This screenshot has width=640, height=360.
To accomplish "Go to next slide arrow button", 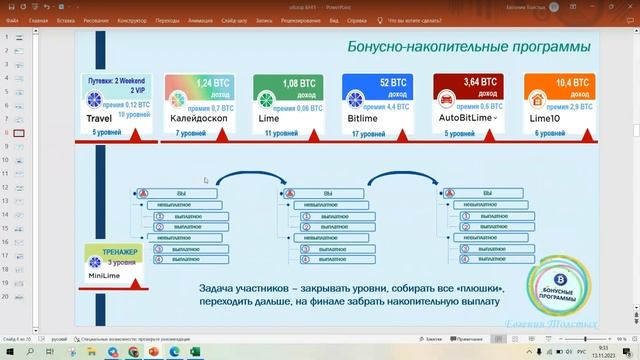I will (x=636, y=322).
